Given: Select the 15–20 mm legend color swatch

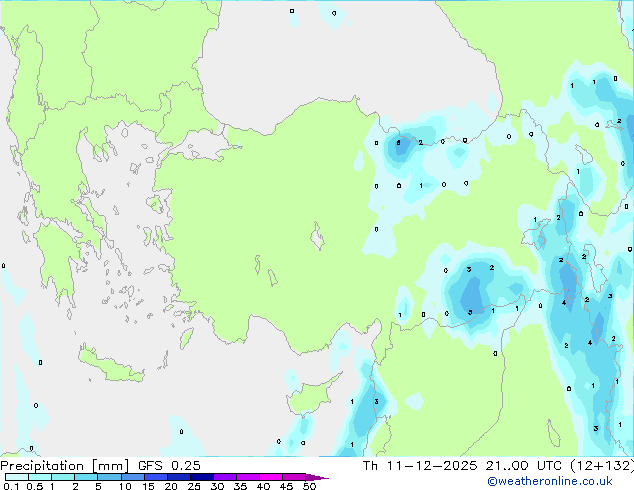Looking at the screenshot, I should [x=155, y=477].
